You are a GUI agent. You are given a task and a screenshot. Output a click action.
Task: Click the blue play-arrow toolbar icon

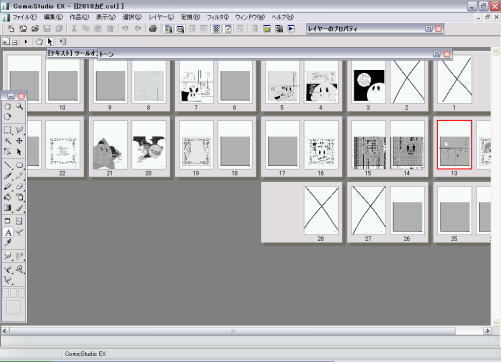(x=291, y=29)
